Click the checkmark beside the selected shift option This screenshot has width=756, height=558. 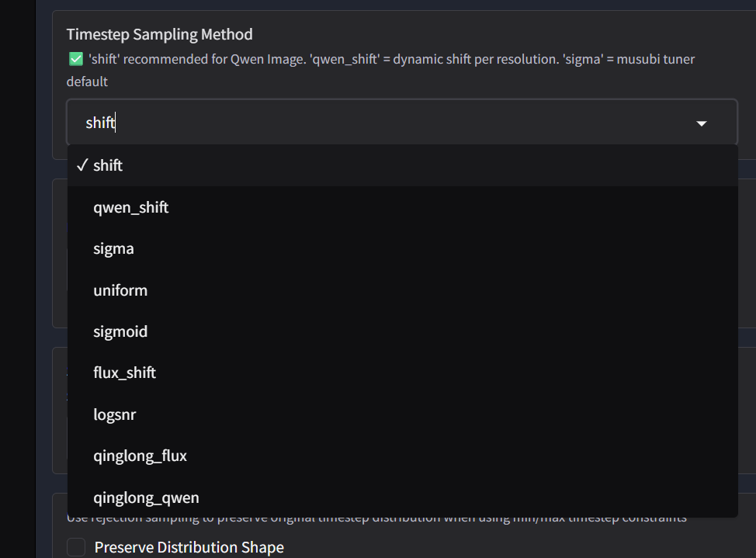[81, 165]
